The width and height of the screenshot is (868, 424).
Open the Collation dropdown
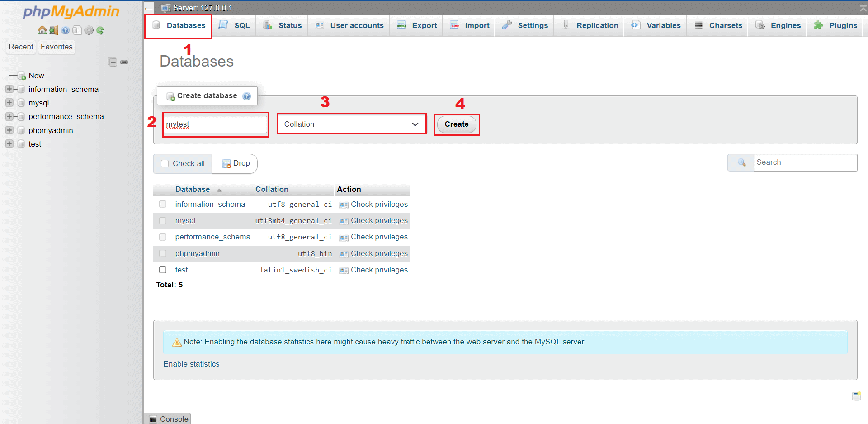[351, 124]
